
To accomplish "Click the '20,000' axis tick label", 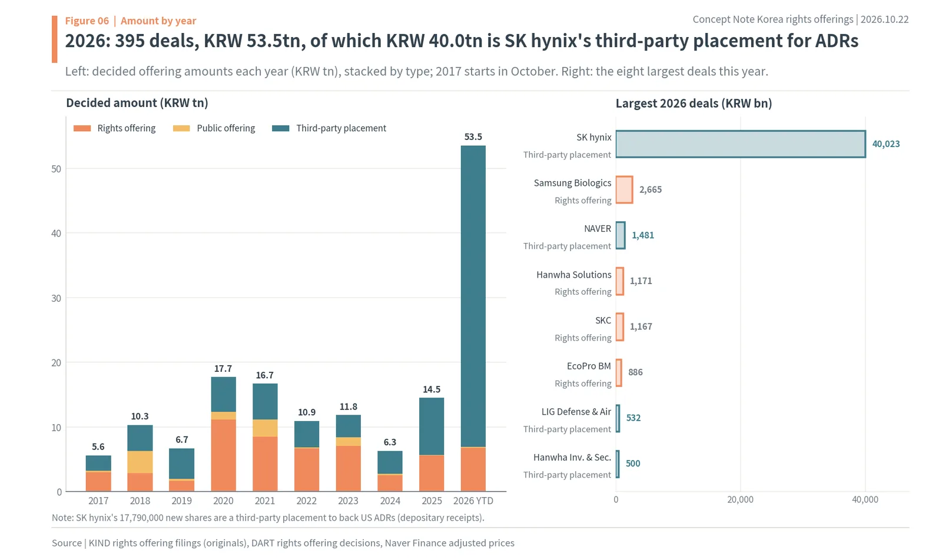I will pos(740,500).
